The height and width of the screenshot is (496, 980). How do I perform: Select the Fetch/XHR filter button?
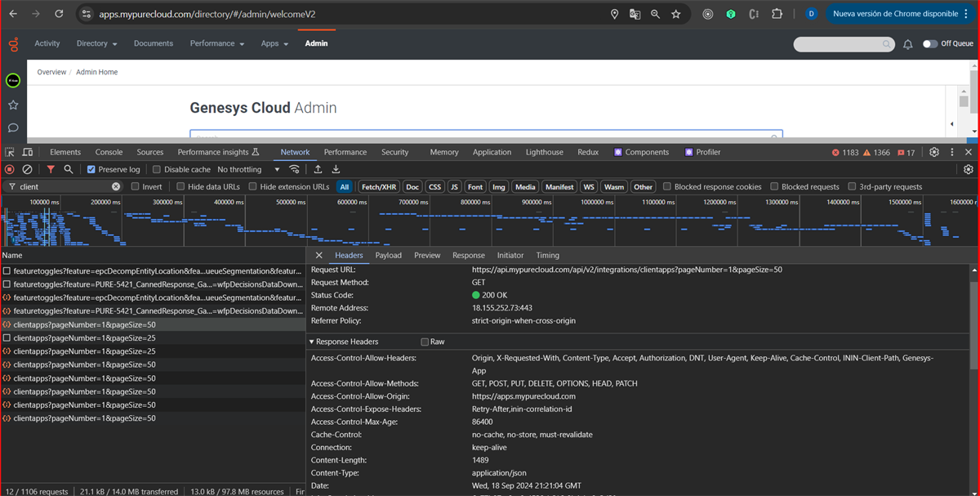378,187
